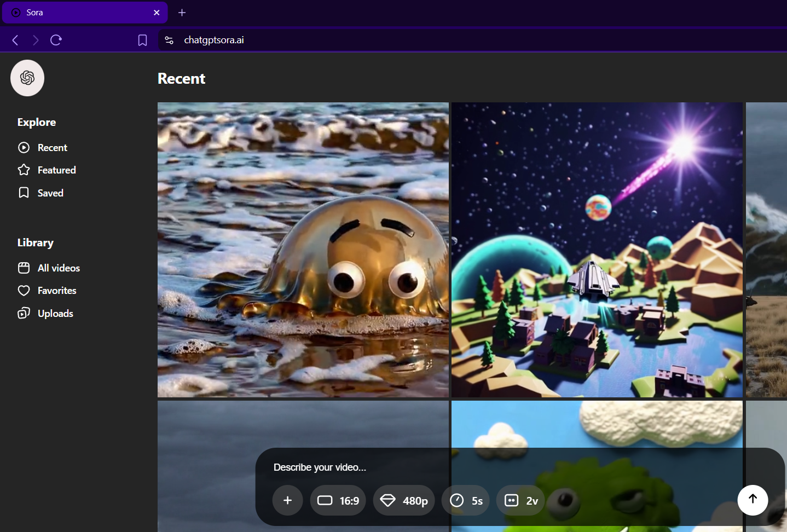Image resolution: width=787 pixels, height=532 pixels.
Task: Submit prompt with the up-arrow button
Action: 753,500
